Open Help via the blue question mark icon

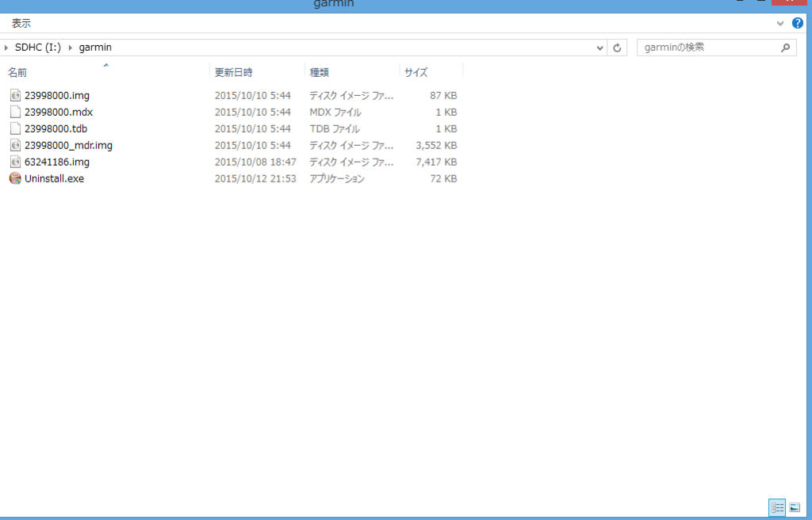pyautogui.click(x=798, y=23)
